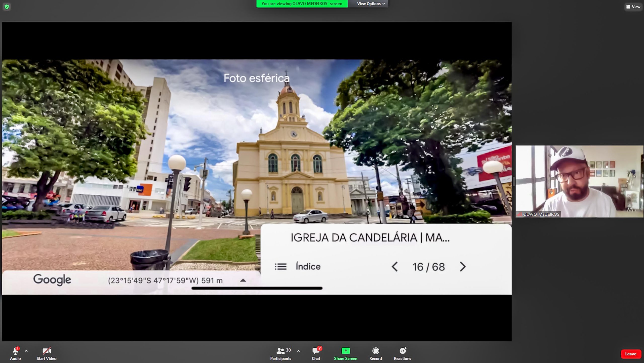
Task: Open the Chat panel
Action: pyautogui.click(x=316, y=353)
